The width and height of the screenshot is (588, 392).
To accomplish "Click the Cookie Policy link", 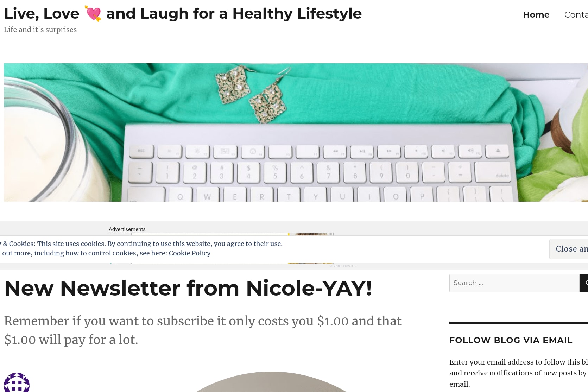I will tap(190, 253).
